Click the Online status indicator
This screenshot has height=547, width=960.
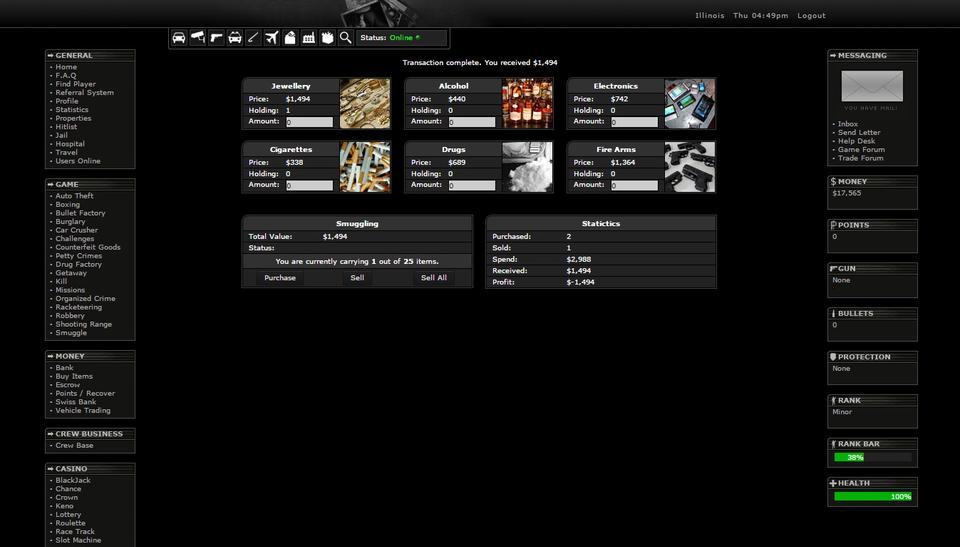[401, 38]
